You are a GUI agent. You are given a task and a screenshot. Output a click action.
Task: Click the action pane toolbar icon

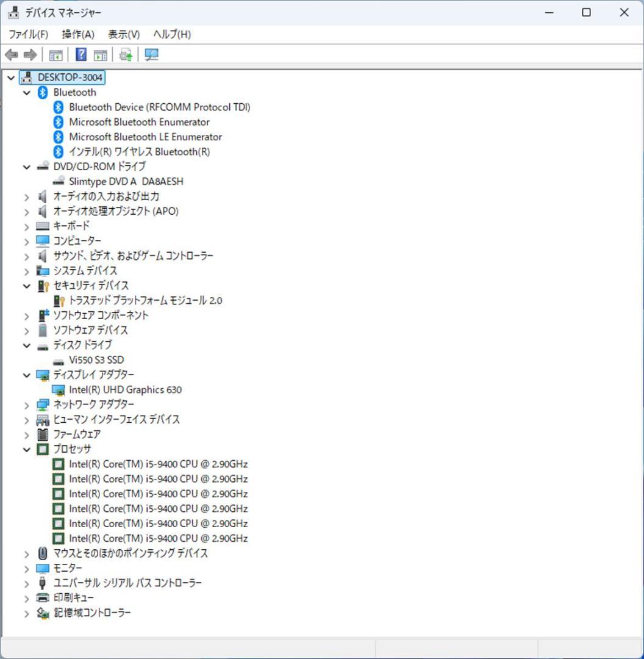pos(101,55)
